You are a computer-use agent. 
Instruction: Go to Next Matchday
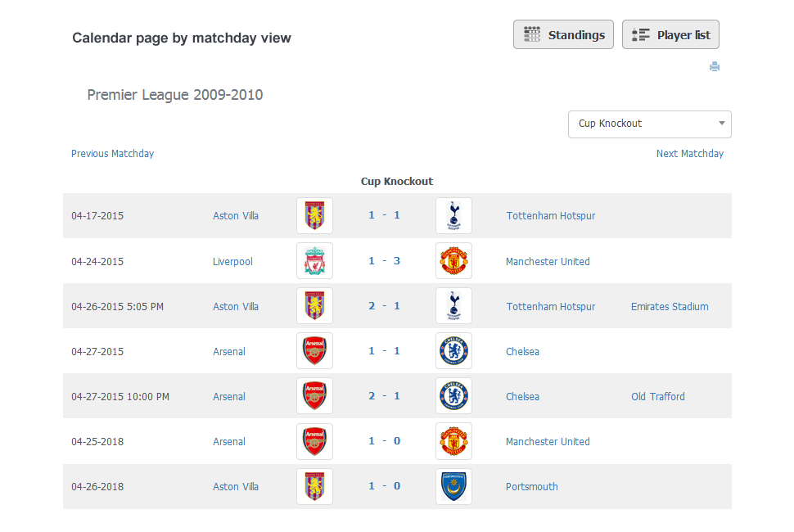pos(690,153)
